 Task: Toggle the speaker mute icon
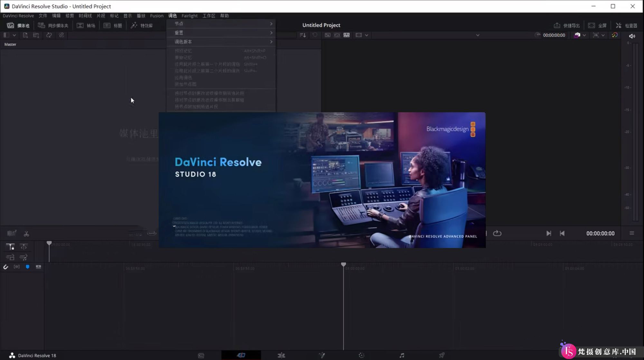tap(632, 36)
